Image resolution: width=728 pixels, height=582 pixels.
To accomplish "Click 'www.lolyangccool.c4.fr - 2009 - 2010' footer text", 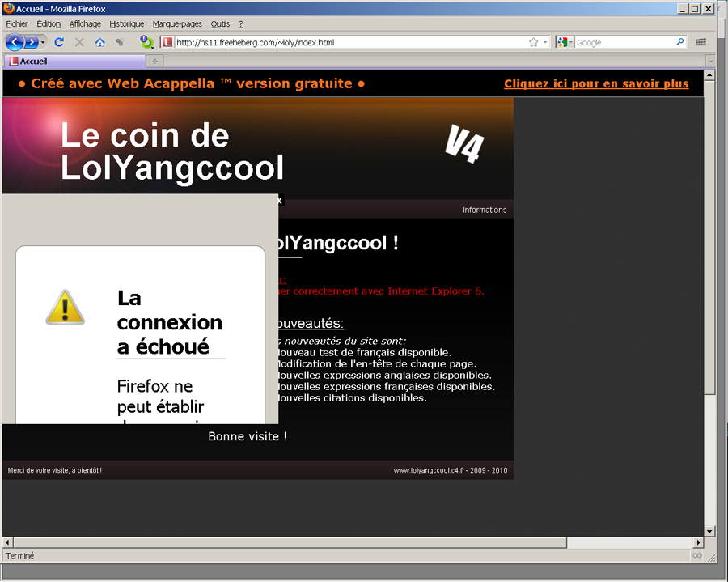I will [x=451, y=470].
